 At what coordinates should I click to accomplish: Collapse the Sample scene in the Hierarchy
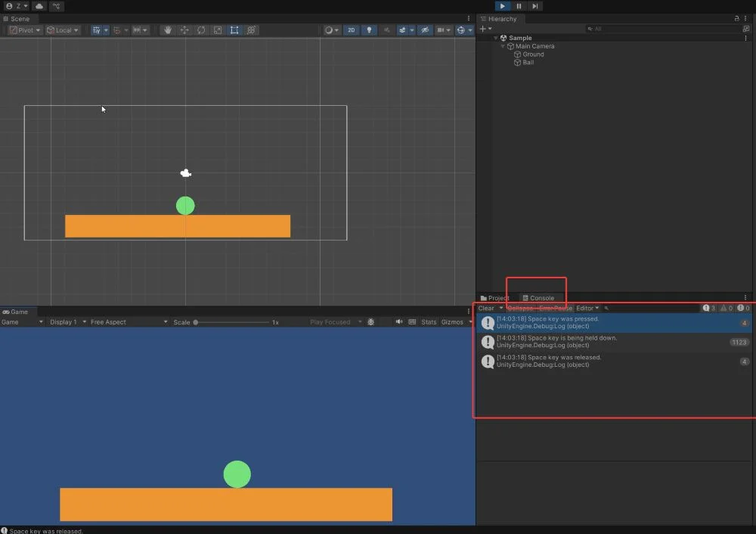(x=496, y=38)
